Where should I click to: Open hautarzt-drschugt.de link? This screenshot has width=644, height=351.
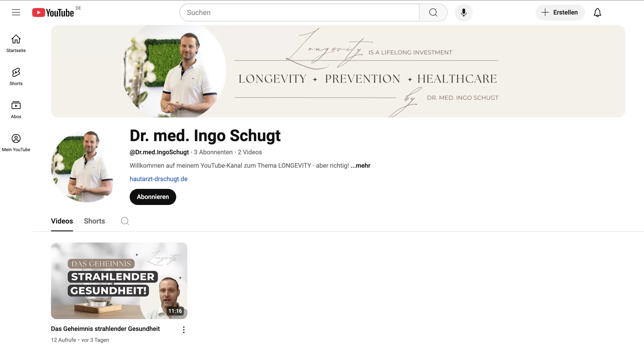click(x=158, y=179)
